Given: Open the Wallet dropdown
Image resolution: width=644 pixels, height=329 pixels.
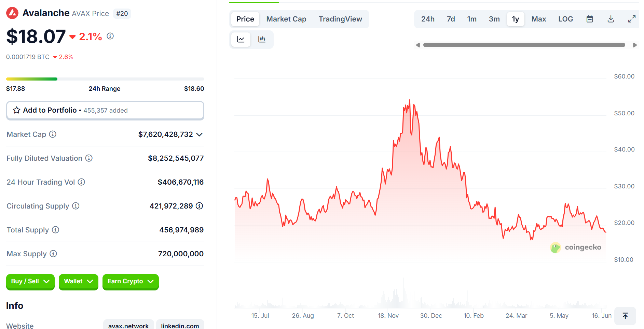Looking at the screenshot, I should [x=79, y=282].
